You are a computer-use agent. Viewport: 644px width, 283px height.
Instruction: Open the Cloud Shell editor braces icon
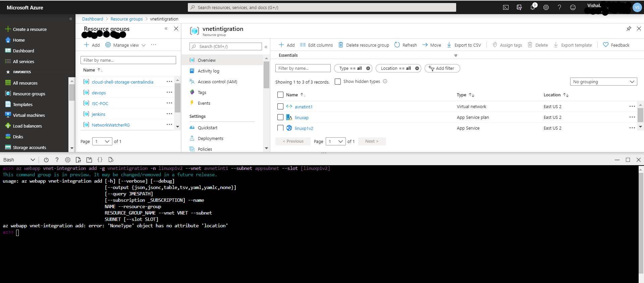coord(100,160)
